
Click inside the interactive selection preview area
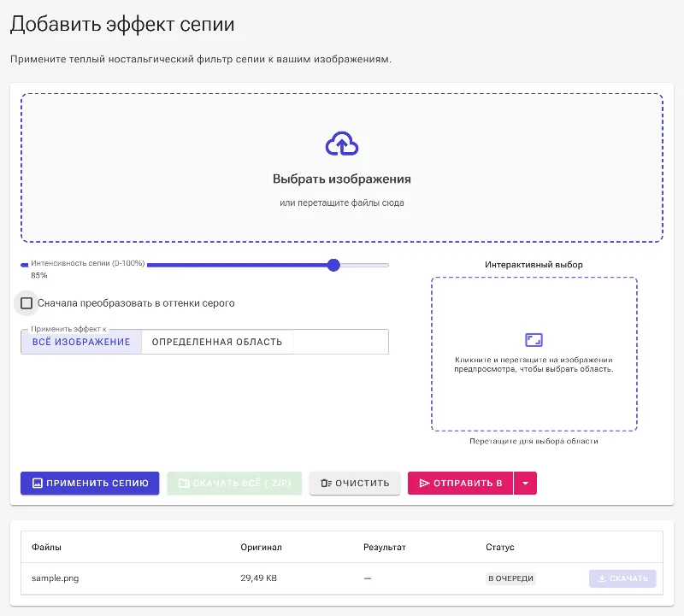coord(534,354)
